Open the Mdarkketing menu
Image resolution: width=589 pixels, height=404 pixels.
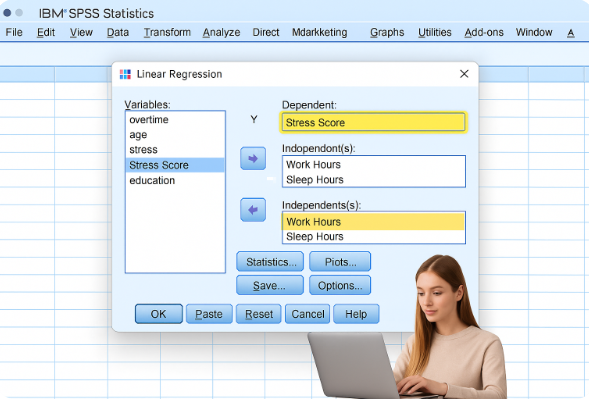coord(320,32)
